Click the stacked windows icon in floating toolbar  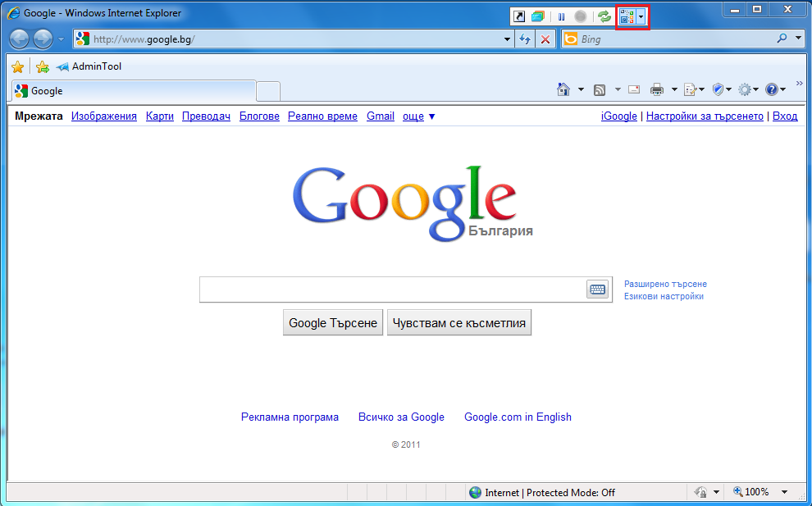538,16
